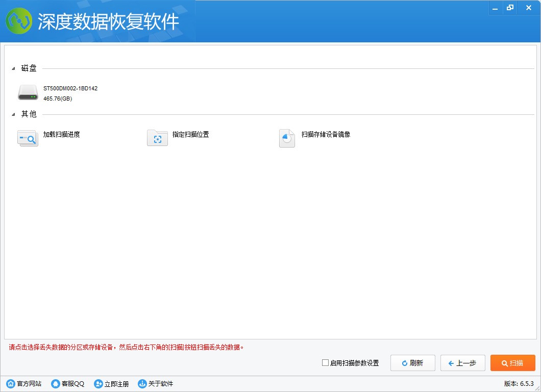Click the 立即注册 user icon
The width and height of the screenshot is (541, 392).
(98, 383)
